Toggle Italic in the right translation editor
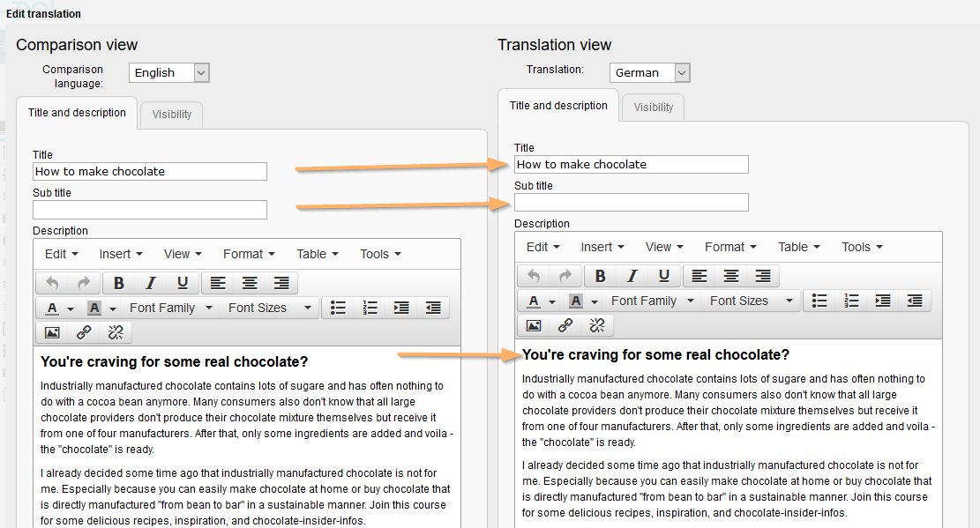 [x=632, y=276]
